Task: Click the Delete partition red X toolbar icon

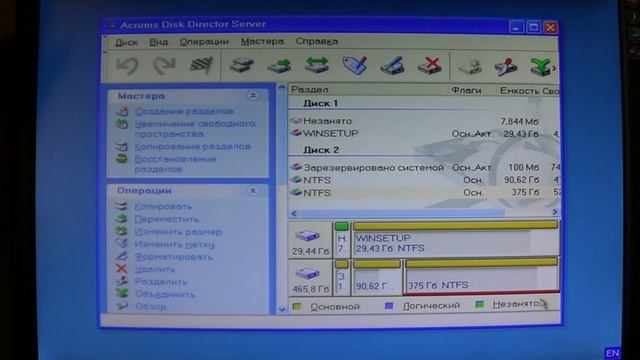Action: tap(430, 65)
